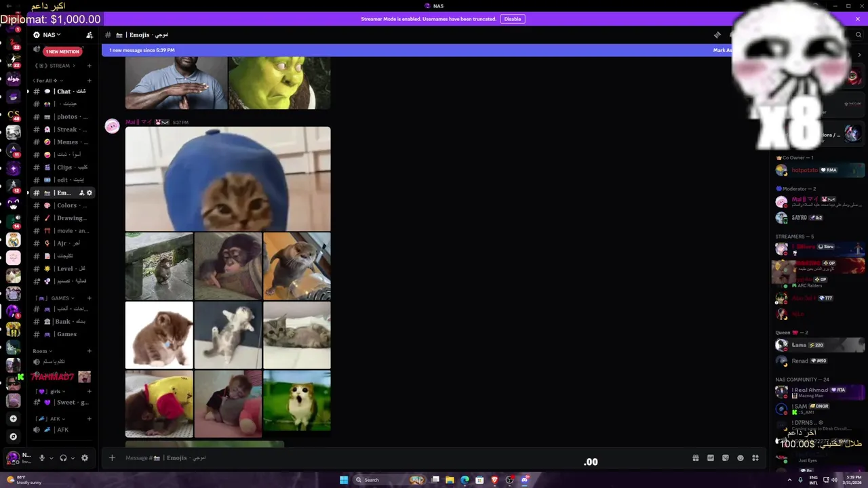Open the photos channel

(x=62, y=117)
